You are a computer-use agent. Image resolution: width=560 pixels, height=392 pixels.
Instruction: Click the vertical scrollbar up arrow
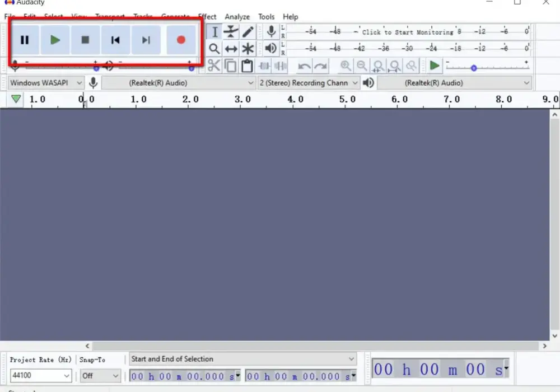pos(554,115)
